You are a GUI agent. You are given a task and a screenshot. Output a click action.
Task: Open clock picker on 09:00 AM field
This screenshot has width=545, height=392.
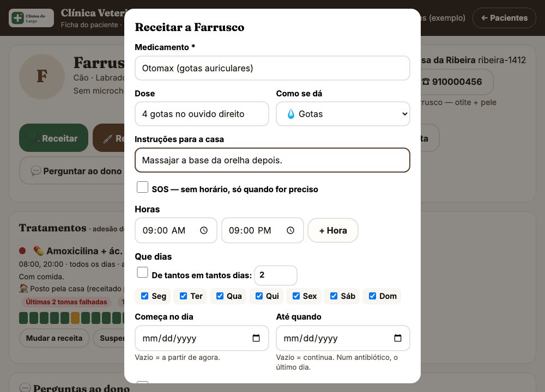204,230
